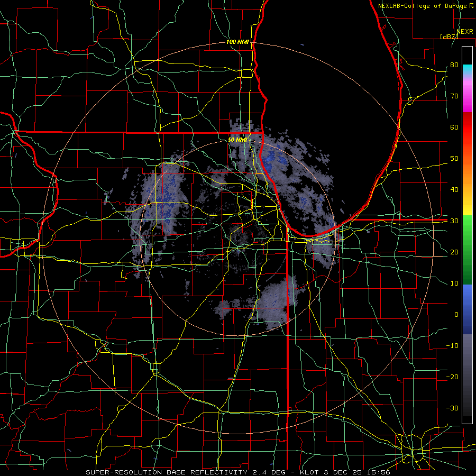Click the "40" dBZ scale value
Screen dimensions: 476x476
(454, 190)
